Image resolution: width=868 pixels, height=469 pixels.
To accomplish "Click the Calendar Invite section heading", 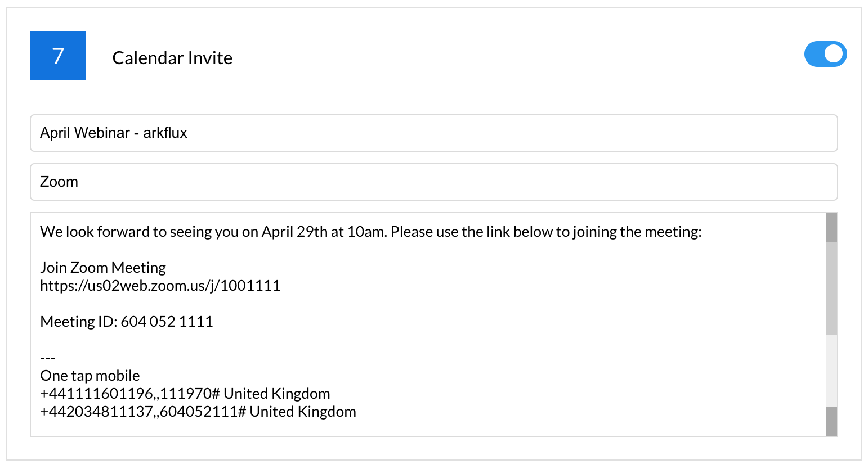I will coord(172,58).
